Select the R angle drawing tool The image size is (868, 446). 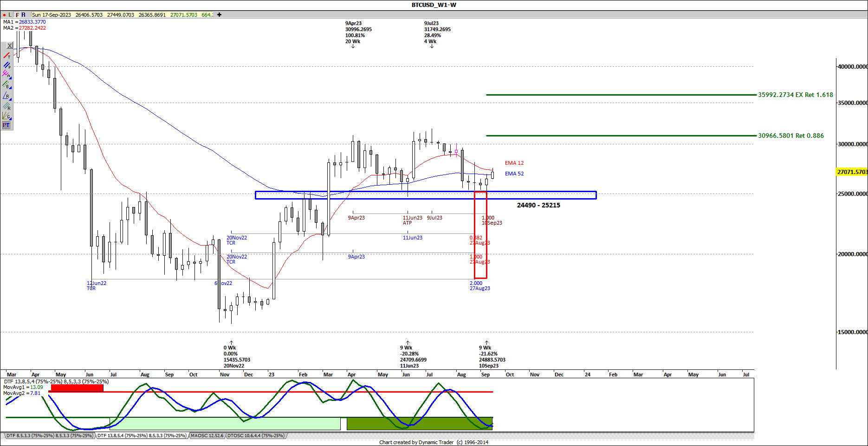coord(6,96)
